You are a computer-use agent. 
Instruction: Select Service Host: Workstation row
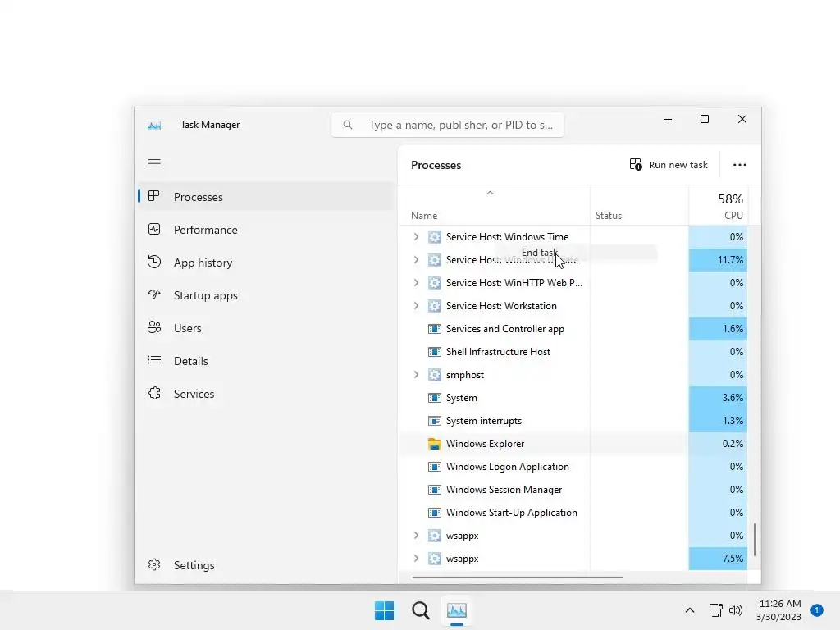(573, 306)
